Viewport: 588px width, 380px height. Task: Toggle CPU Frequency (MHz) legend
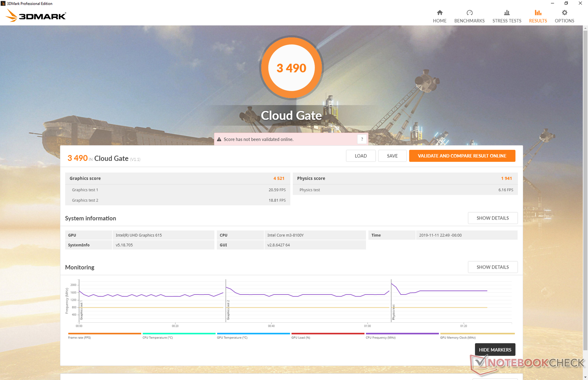pos(402,336)
